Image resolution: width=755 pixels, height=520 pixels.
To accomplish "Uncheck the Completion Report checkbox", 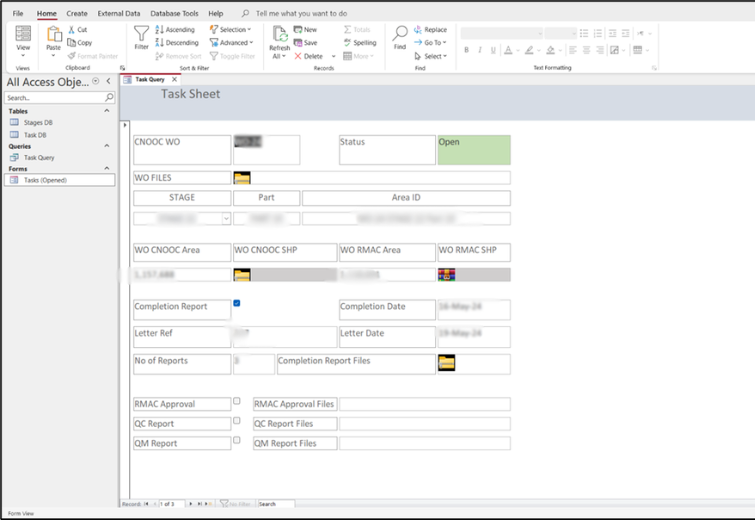I will (x=237, y=303).
